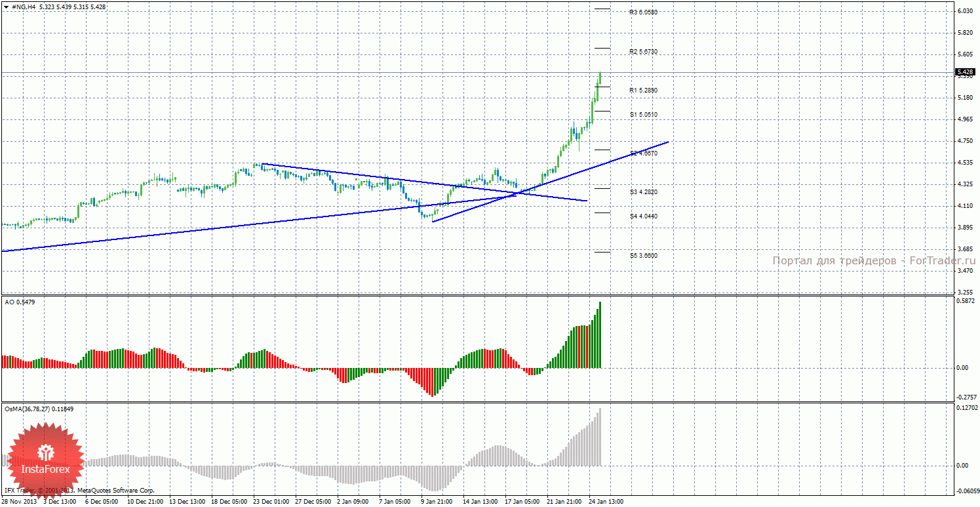Image resolution: width=980 pixels, height=507 pixels.
Task: Click the small triangle before #NG,H4 title
Action: (x=6, y=6)
